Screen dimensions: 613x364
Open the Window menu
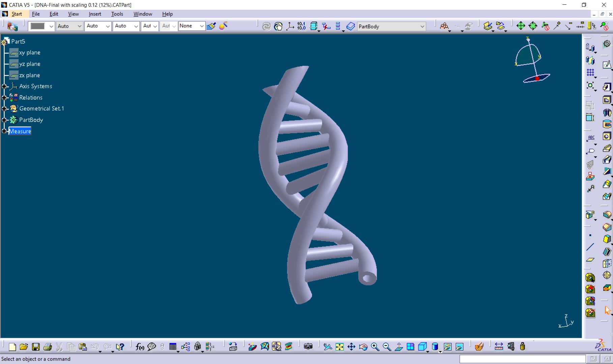143,14
